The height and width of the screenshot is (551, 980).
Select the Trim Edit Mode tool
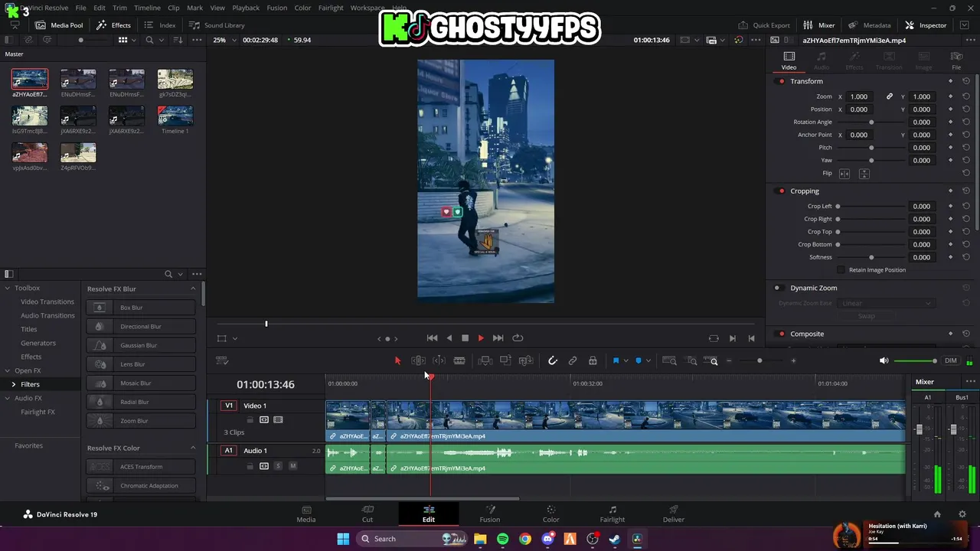coord(418,360)
